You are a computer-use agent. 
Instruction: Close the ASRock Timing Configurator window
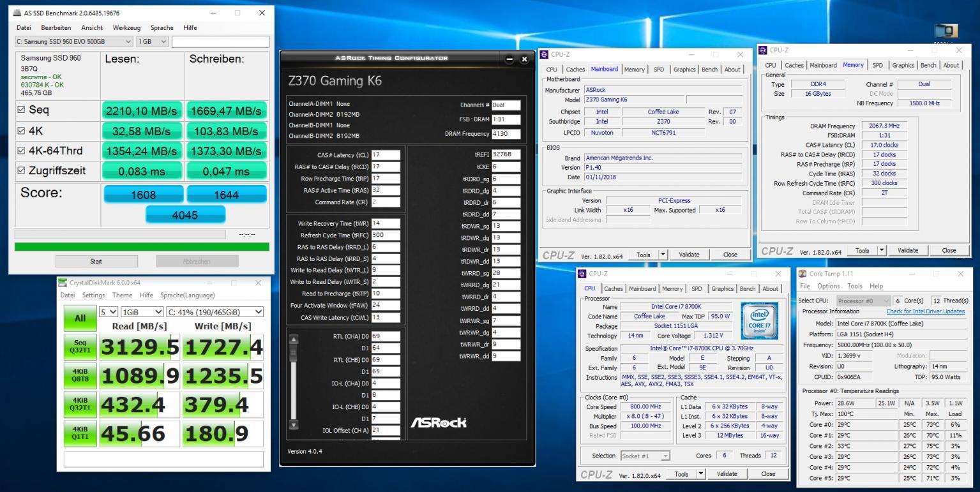click(x=524, y=59)
